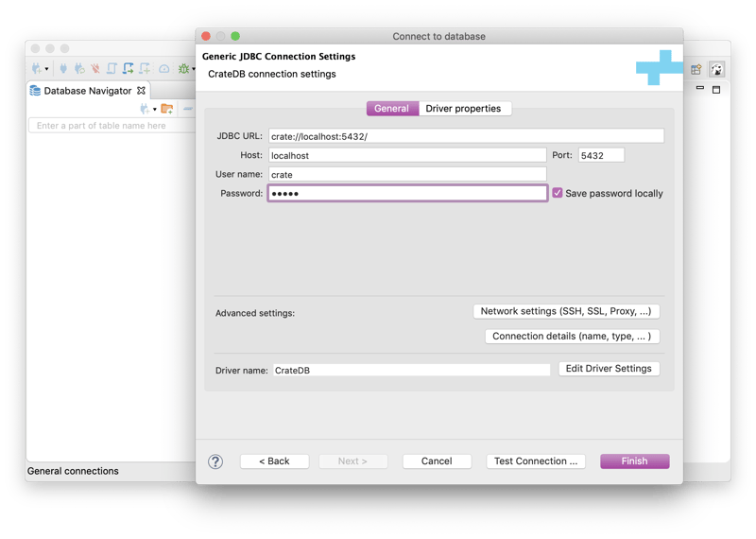Viewport: 756px width, 539px height.
Task: Open dropdown beside Navigator panel connection icon
Action: (x=154, y=110)
